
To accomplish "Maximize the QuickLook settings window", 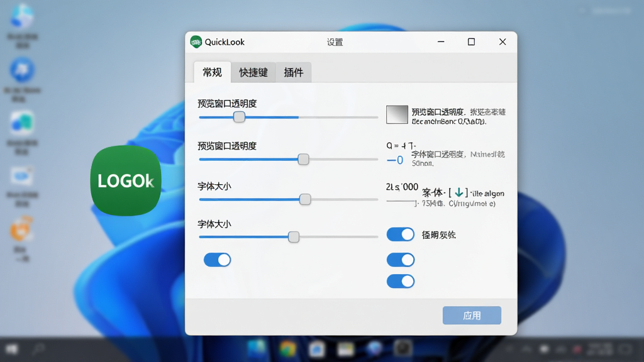I will coord(471,42).
